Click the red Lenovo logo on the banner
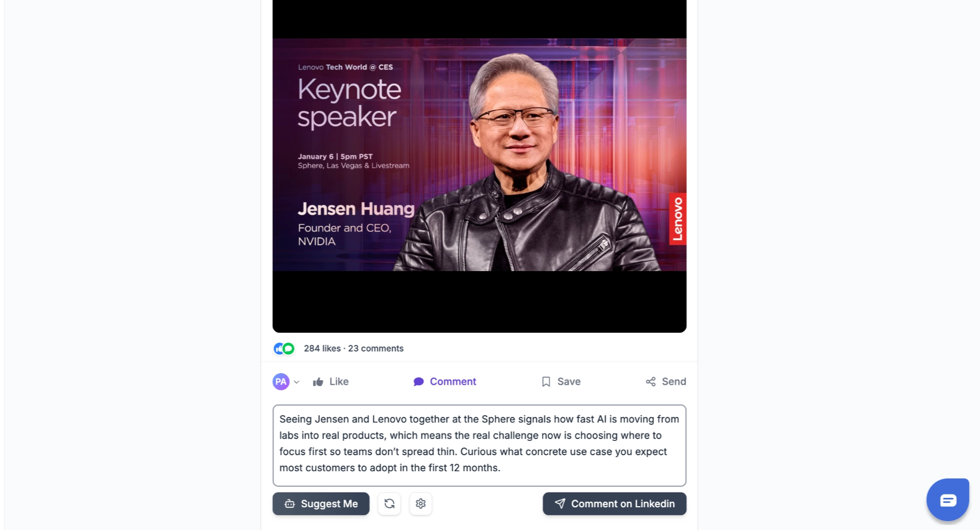Image resolution: width=980 pixels, height=530 pixels. click(678, 219)
